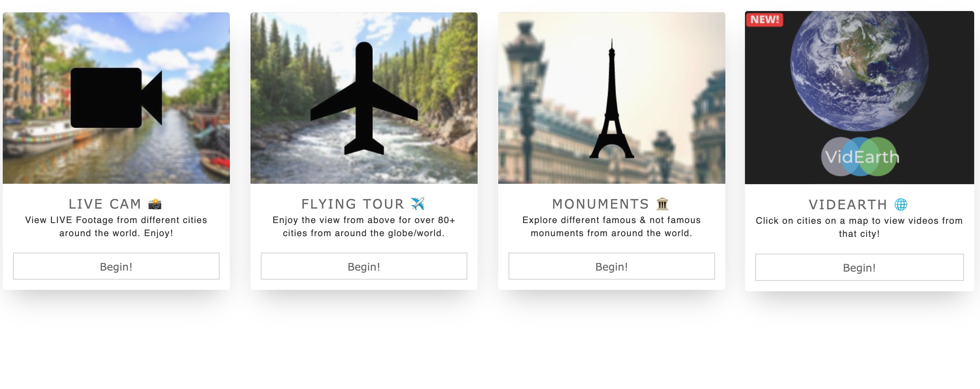Click the Earth globe image
Screen dimensions: 980x389
[x=859, y=71]
